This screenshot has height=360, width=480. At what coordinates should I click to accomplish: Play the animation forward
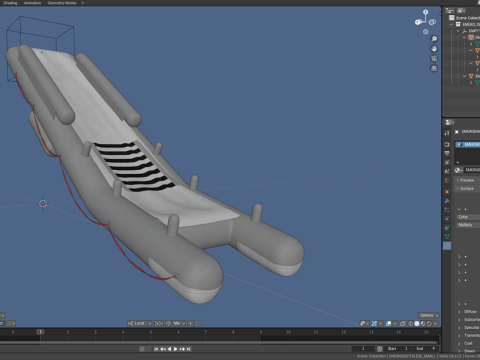pyautogui.click(x=175, y=349)
